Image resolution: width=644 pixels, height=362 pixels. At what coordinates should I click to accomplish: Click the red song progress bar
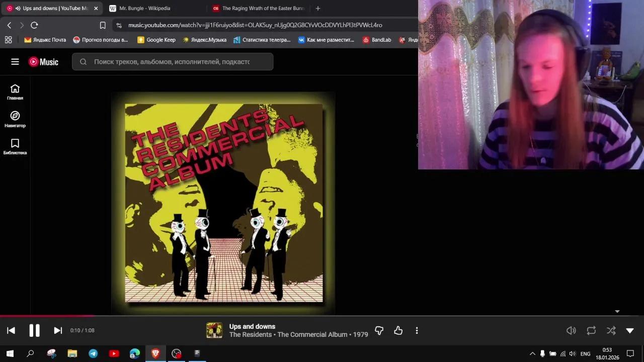[47, 316]
